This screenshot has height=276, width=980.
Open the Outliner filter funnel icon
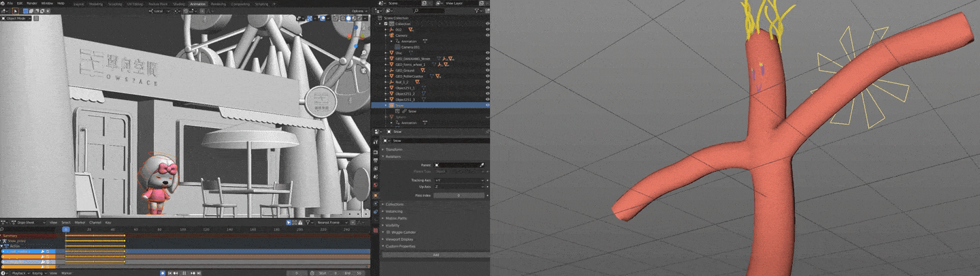476,11
